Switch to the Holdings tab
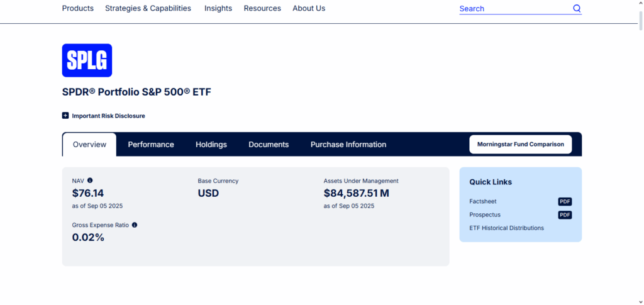The width and height of the screenshot is (644, 305). 211,145
